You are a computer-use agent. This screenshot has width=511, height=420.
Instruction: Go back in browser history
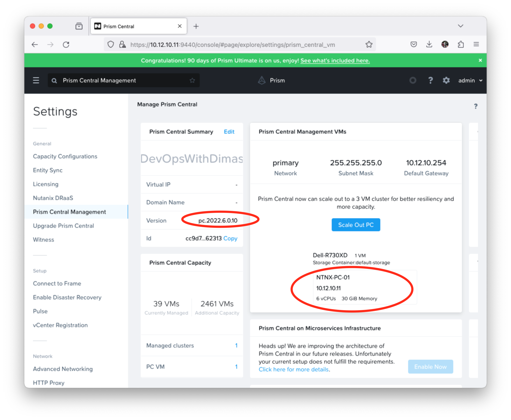(35, 44)
